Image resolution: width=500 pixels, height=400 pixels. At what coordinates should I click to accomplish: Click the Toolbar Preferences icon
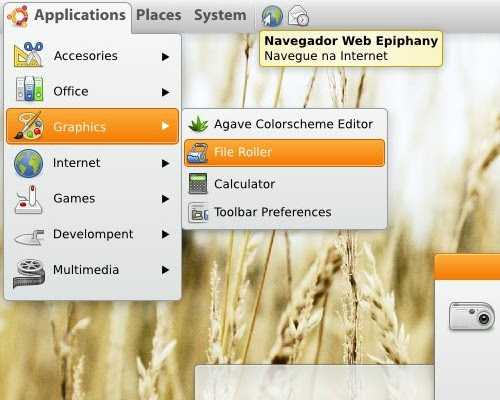coord(198,212)
